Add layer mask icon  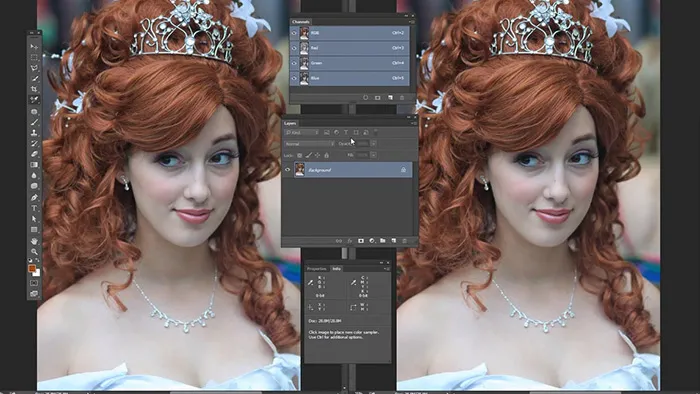[x=361, y=241]
